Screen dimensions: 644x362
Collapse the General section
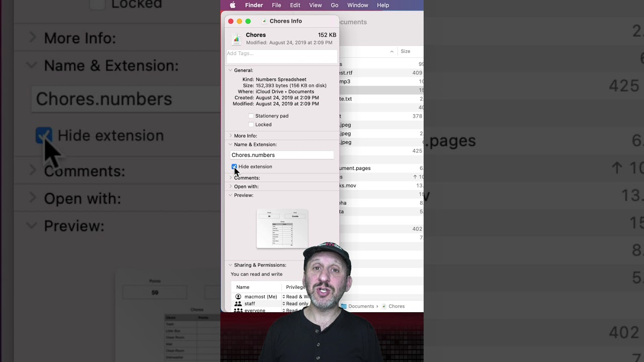[x=230, y=70]
